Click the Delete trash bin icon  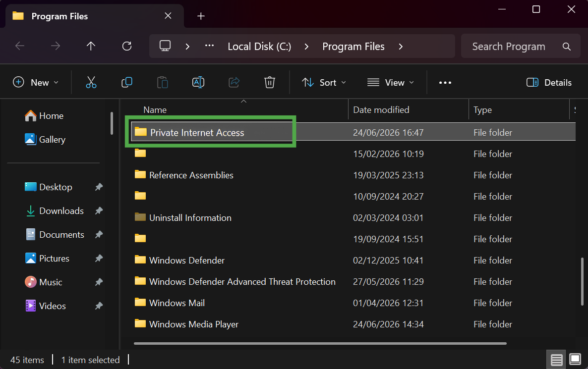pyautogui.click(x=270, y=82)
